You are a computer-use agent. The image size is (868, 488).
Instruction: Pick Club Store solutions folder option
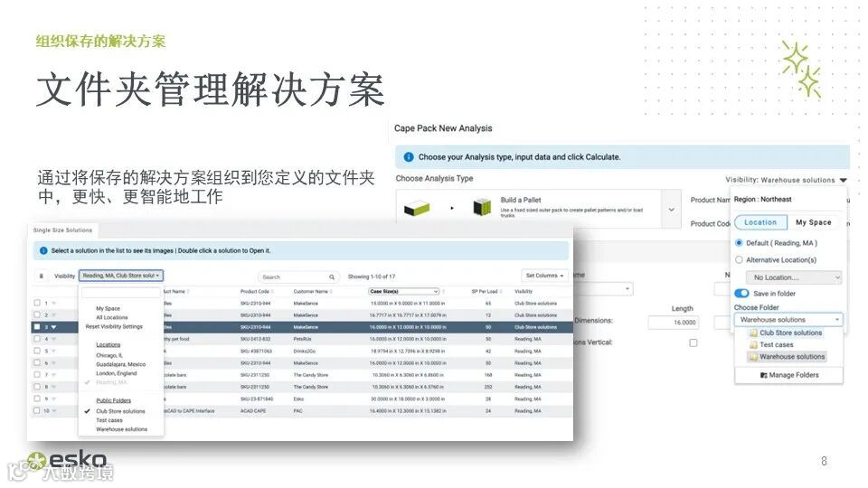790,333
